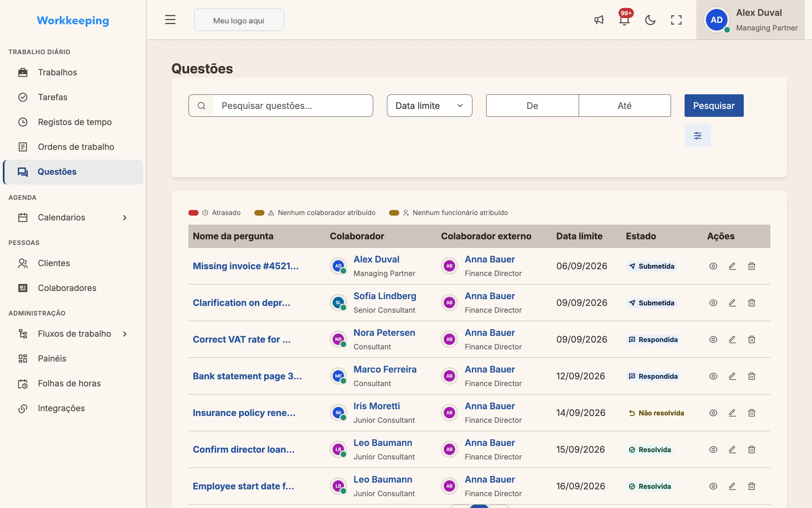Viewport: 812px width, 508px height.
Task: Open Alex Duval user profile menu
Action: [750, 20]
